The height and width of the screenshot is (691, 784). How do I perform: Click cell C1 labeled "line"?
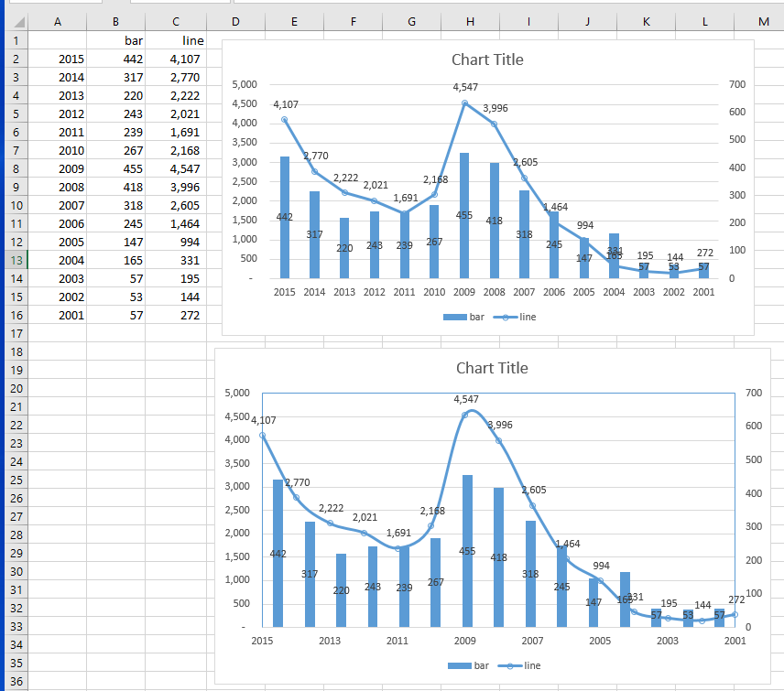pos(176,41)
